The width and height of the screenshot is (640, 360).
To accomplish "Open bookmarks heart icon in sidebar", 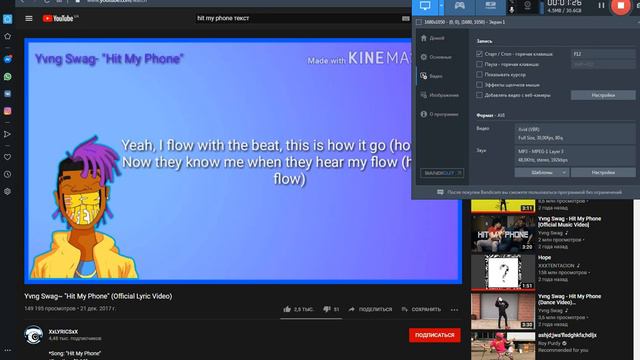I will click(x=8, y=157).
